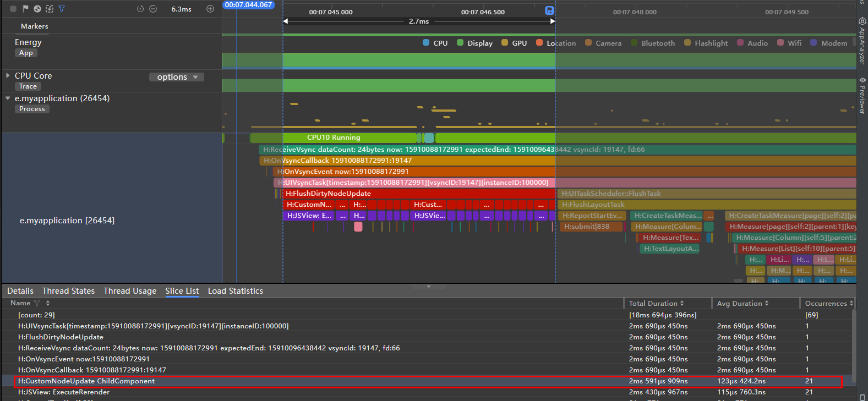The height and width of the screenshot is (401, 868).
Task: Click the blue add-flag icon on time ruler
Action: pyautogui.click(x=549, y=10)
